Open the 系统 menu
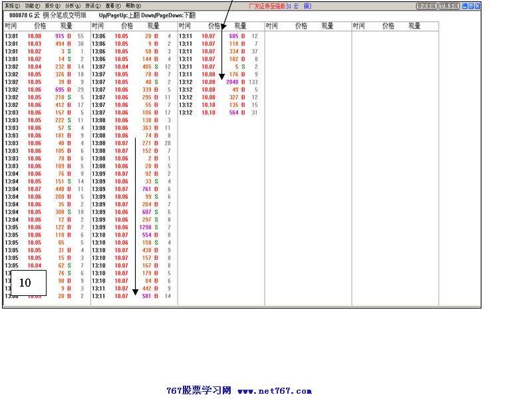532x399 pixels. tap(12, 6)
